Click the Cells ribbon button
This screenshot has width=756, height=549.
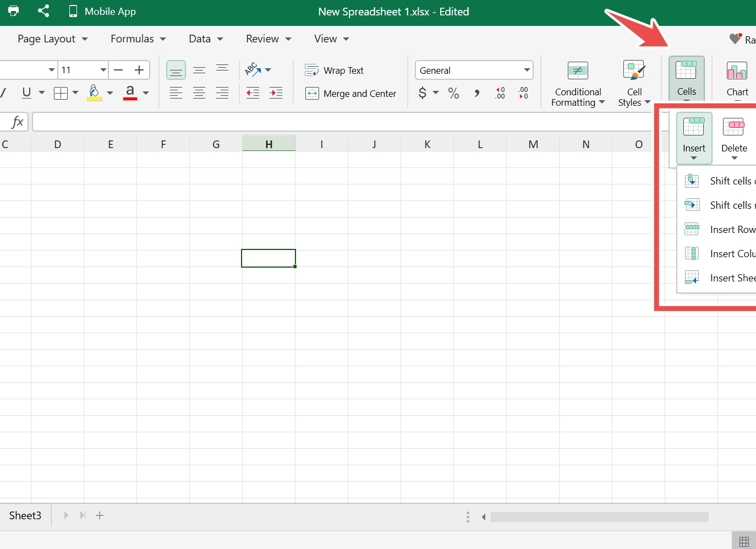pos(687,78)
